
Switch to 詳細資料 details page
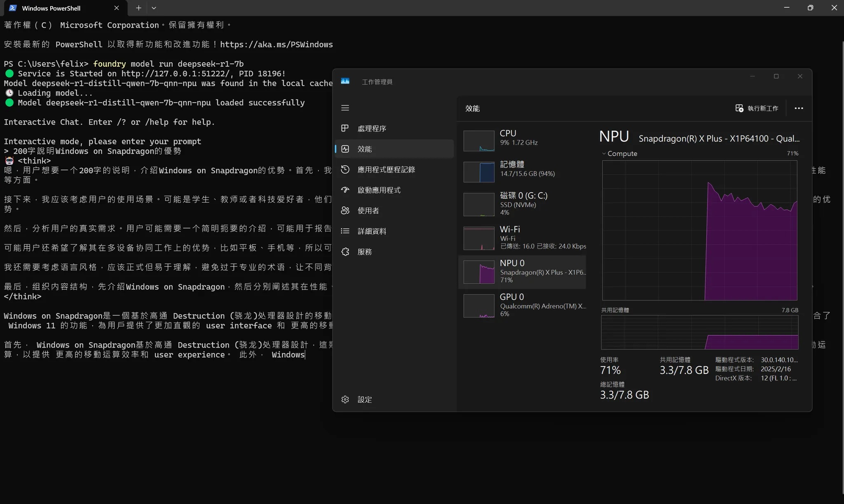(x=394, y=231)
